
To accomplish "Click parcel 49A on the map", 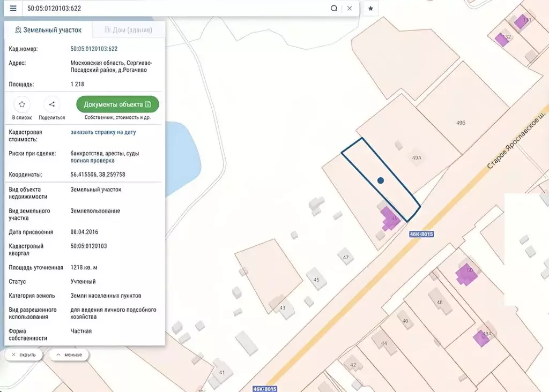I will coord(417,158).
